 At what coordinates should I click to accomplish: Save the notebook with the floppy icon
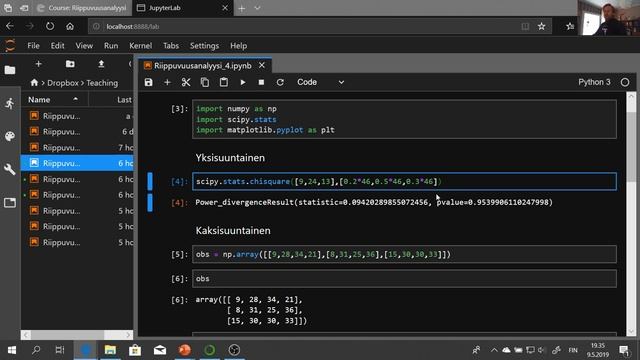pos(149,82)
